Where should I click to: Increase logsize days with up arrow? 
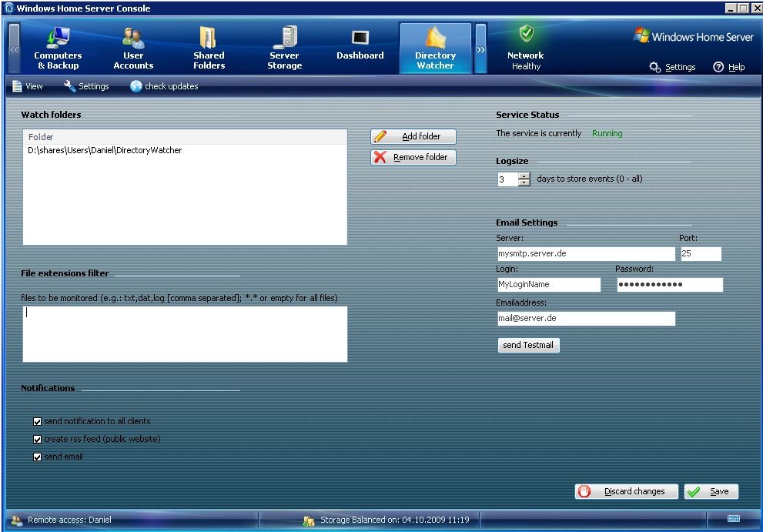pos(524,176)
